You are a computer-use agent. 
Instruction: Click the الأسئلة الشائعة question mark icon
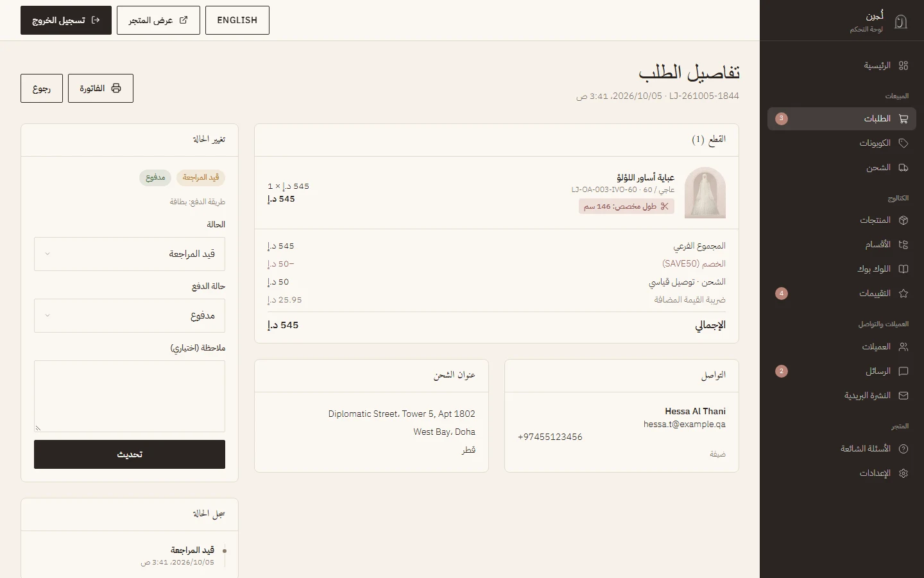pyautogui.click(x=903, y=449)
